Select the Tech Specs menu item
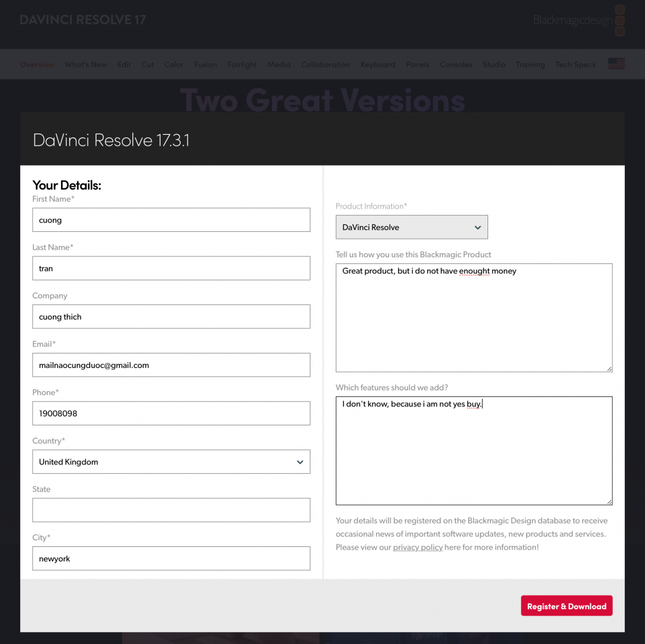645x644 pixels. pos(575,64)
